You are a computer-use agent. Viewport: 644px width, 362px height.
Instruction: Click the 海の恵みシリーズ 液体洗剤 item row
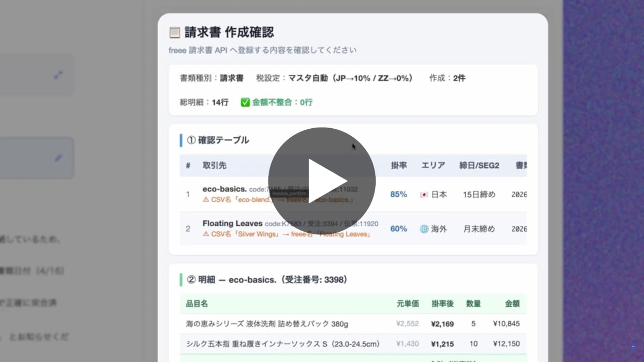(x=353, y=323)
